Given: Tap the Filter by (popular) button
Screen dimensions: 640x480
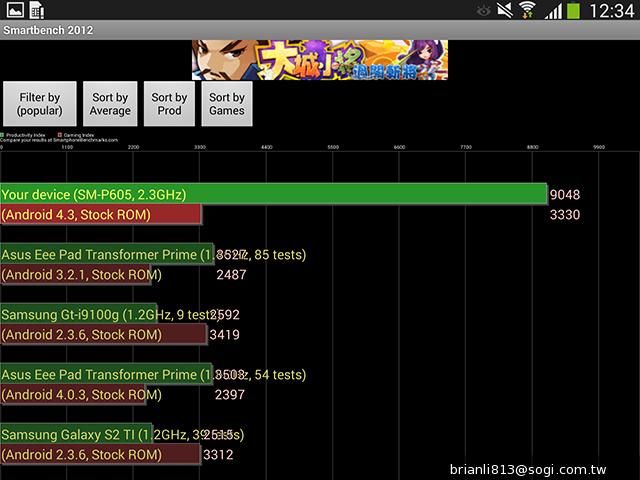Looking at the screenshot, I should pyautogui.click(x=40, y=104).
